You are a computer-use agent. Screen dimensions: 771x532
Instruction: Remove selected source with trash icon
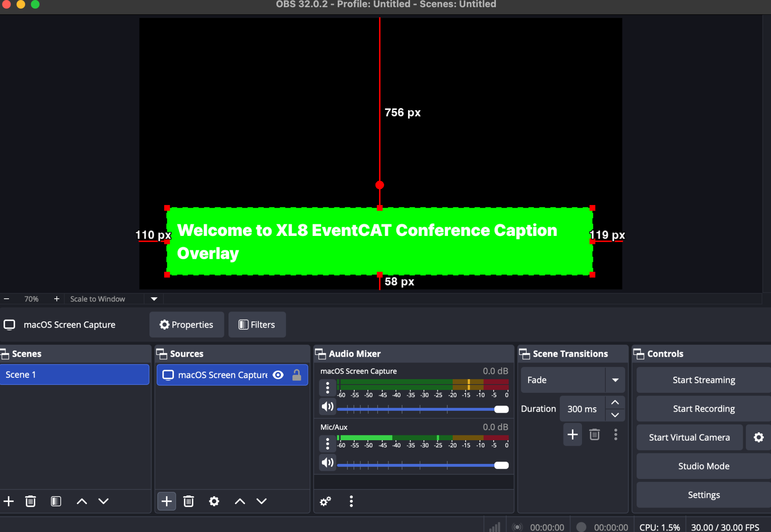pos(189,501)
